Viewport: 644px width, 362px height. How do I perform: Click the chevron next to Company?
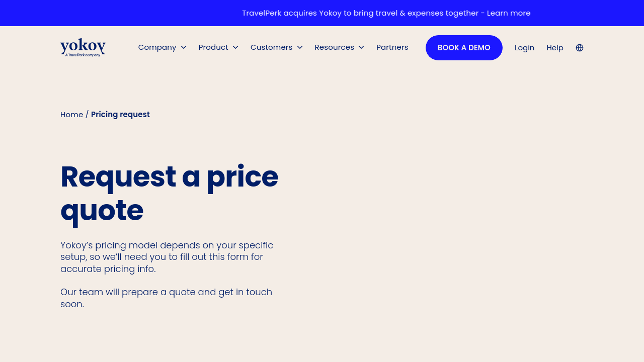pyautogui.click(x=184, y=47)
